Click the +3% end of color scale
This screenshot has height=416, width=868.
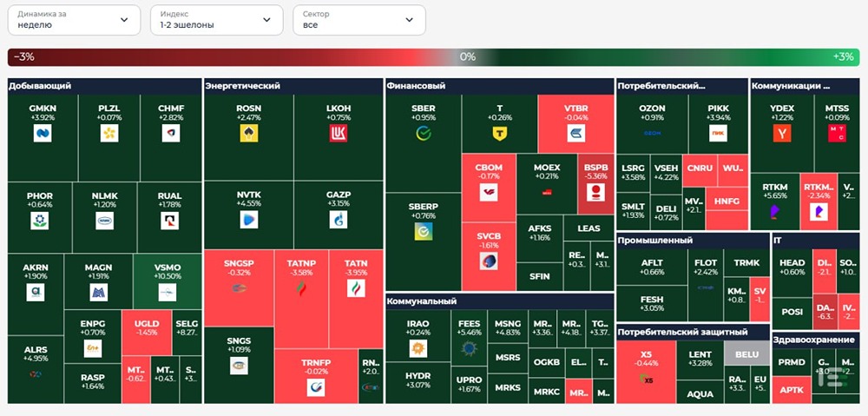[843, 56]
